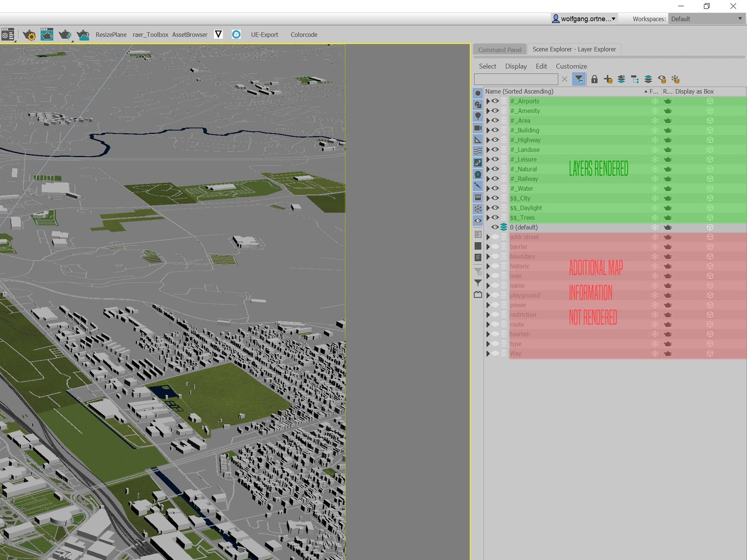
Task: Expand the #_Area layer
Action: (x=488, y=120)
